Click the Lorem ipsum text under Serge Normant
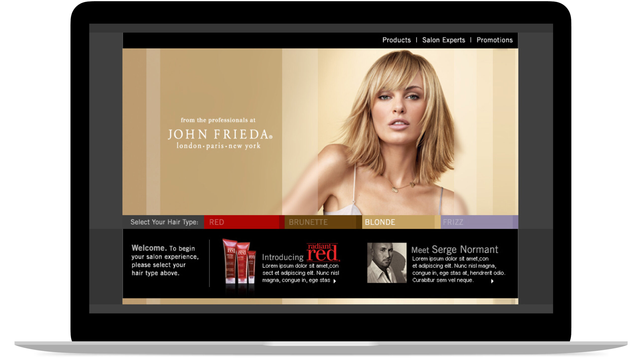 [x=458, y=269]
